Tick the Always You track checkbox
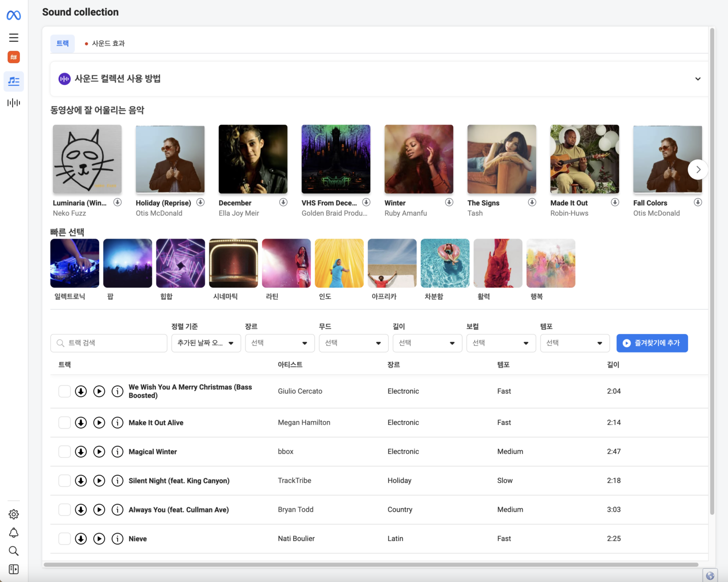The image size is (728, 582). point(64,510)
